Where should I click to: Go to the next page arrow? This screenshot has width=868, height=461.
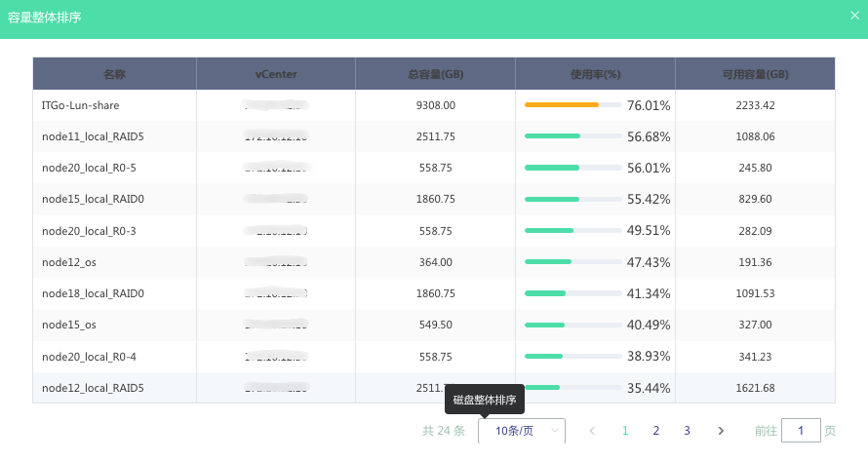pos(721,431)
